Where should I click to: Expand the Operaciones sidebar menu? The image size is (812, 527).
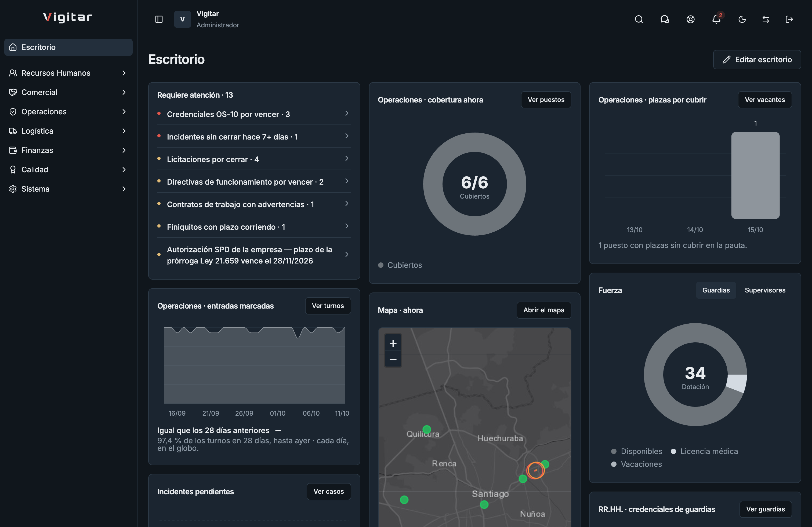point(68,111)
